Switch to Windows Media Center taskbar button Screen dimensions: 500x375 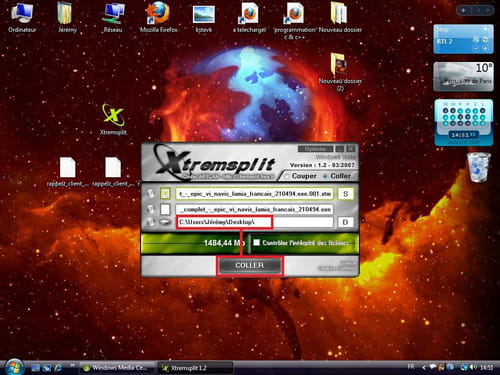[x=117, y=368]
